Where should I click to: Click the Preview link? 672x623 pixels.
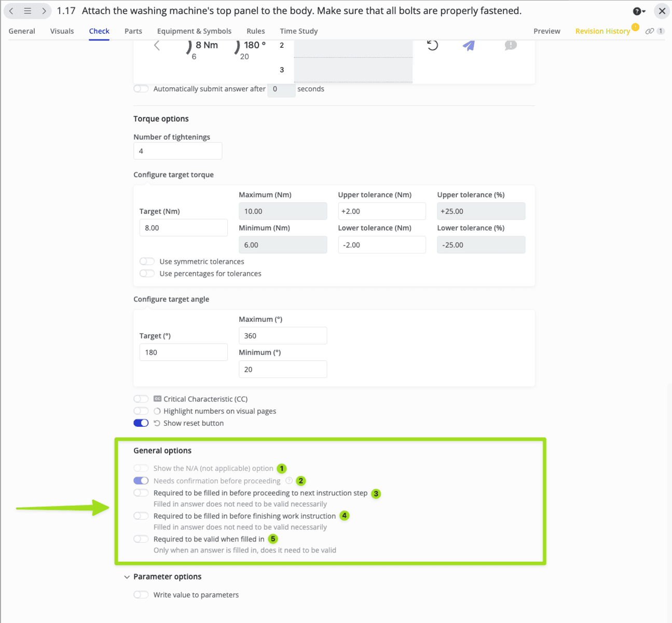546,31
